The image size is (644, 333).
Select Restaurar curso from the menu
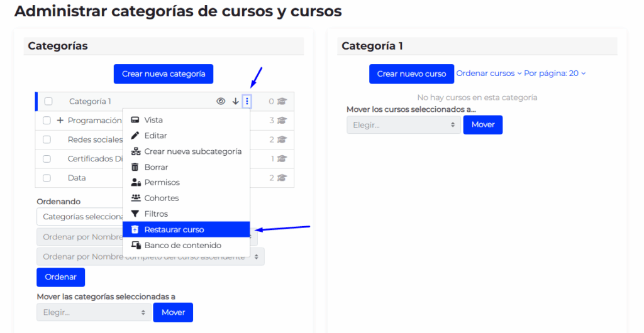tap(174, 230)
